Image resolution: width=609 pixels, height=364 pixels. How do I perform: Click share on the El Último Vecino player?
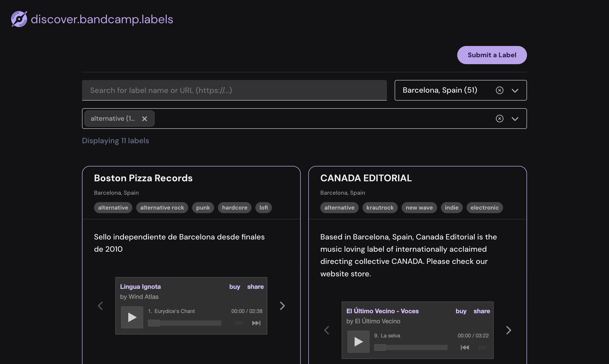click(x=482, y=311)
